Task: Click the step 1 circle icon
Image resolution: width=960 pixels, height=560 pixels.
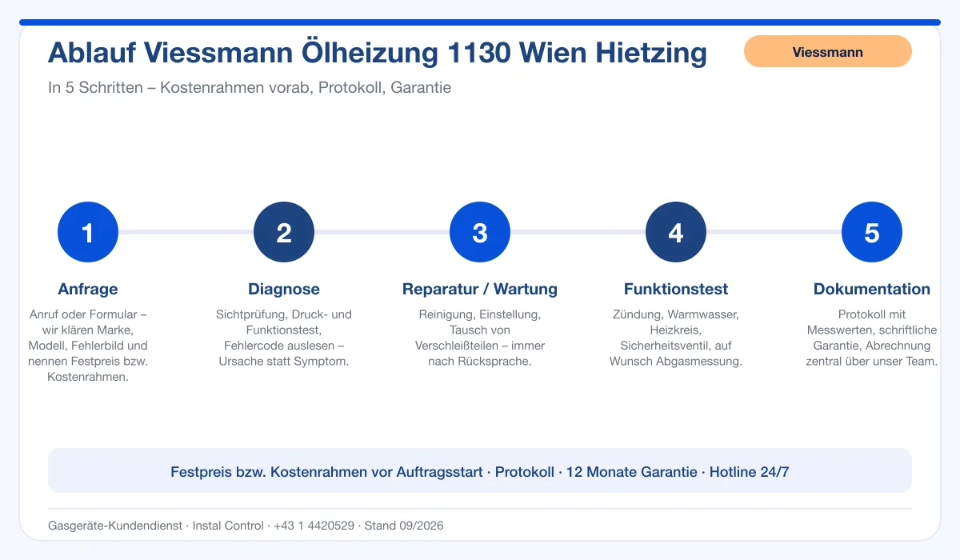Action: pyautogui.click(x=88, y=232)
